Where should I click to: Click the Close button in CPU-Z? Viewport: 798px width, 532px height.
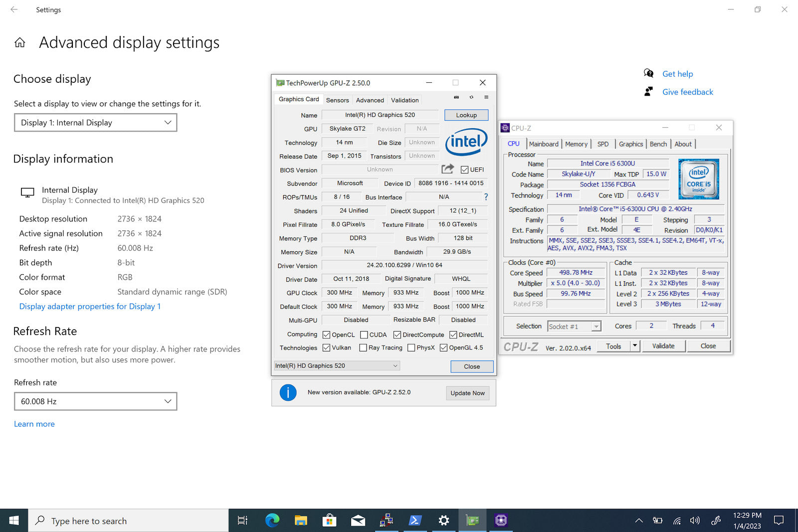708,346
